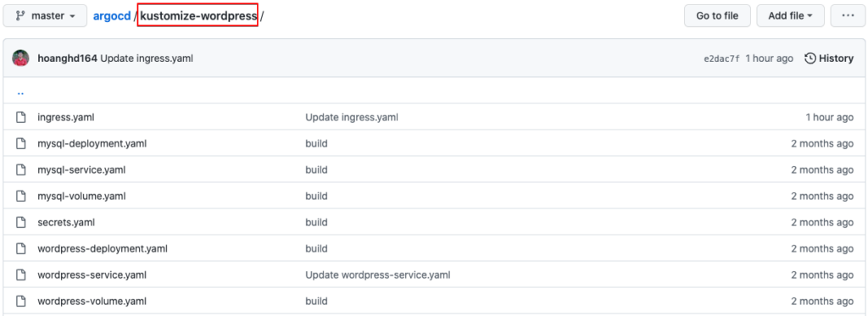Image resolution: width=868 pixels, height=316 pixels.
Task: Open wordpress-volume.yaml file
Action: [92, 301]
